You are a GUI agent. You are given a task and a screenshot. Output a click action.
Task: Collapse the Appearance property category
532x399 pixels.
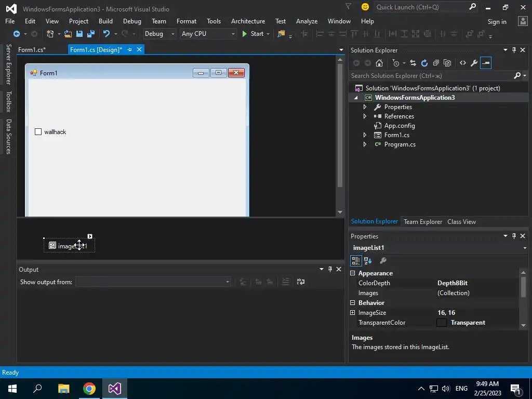[353, 273]
